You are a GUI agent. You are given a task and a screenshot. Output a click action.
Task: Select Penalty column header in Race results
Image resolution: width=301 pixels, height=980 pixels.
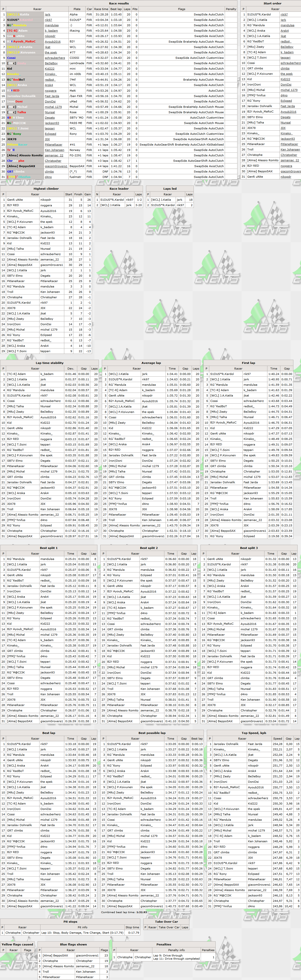[231, 9]
